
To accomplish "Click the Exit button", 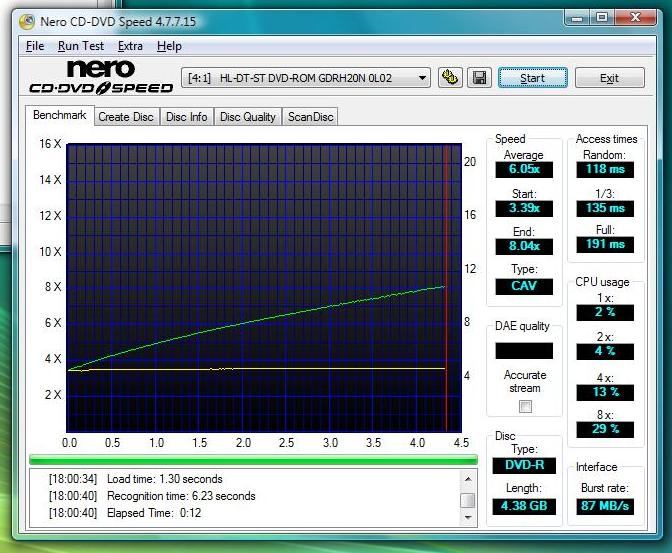I will tap(609, 78).
